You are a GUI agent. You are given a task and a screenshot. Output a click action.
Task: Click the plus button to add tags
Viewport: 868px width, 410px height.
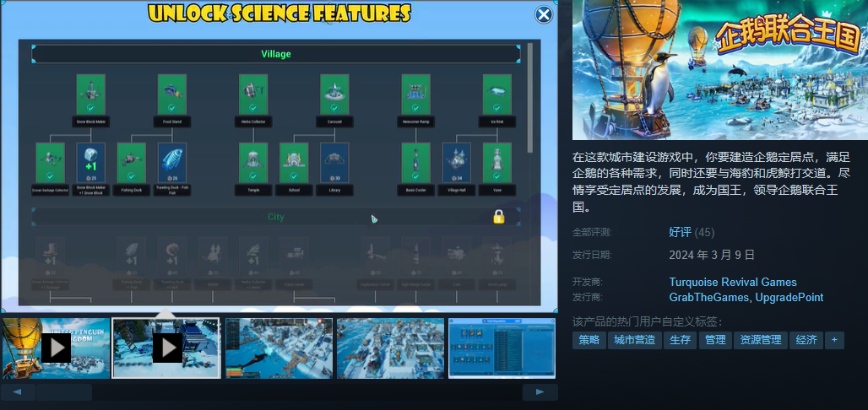pos(834,340)
